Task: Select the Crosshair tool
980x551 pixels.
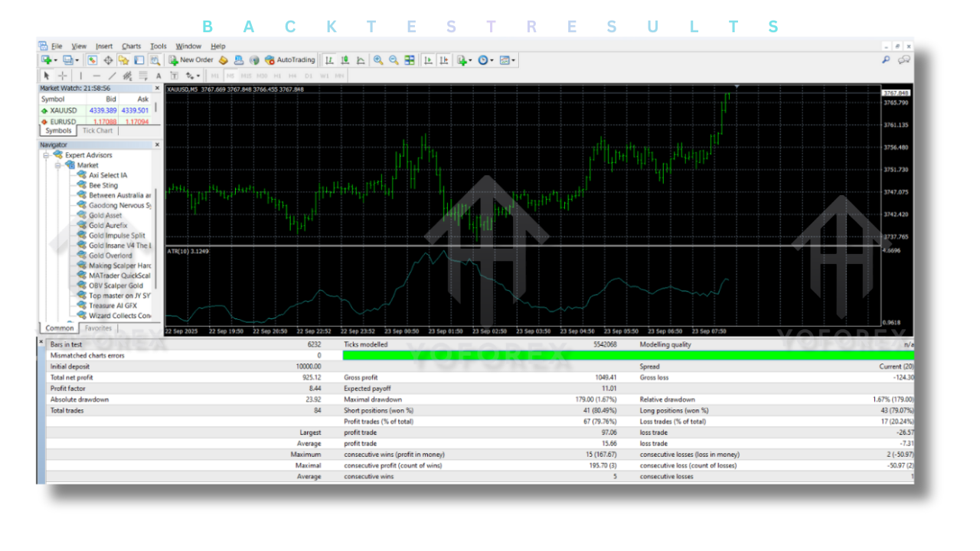Action: (62, 75)
